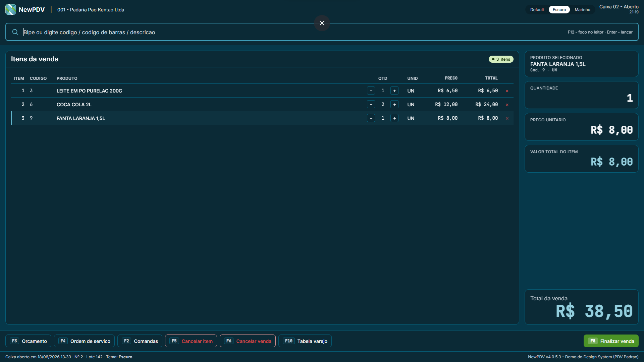Click the PRODUTO column header

click(x=67, y=78)
